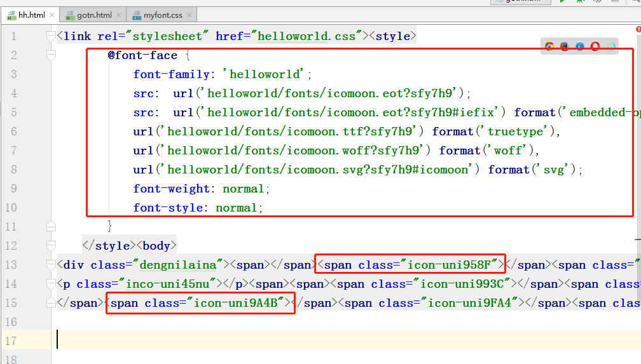Viewport: 641px width, 364px height.
Task: Click the red error indicator in editor corner
Action: [x=638, y=29]
